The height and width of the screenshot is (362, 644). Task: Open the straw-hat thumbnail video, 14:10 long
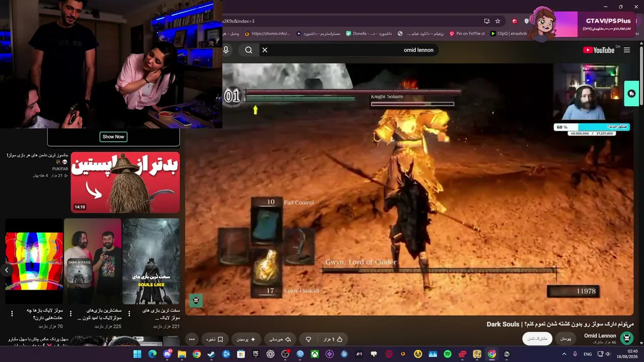pyautogui.click(x=125, y=183)
